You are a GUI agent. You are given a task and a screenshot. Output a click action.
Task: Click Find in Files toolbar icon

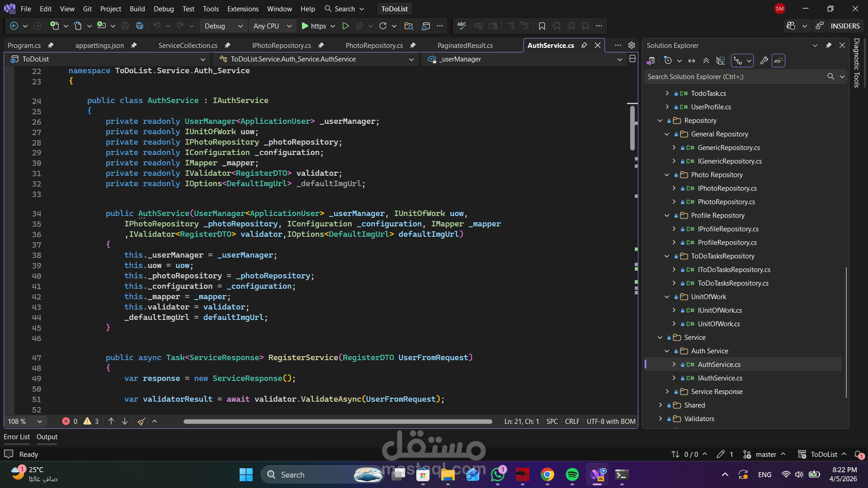(409, 26)
